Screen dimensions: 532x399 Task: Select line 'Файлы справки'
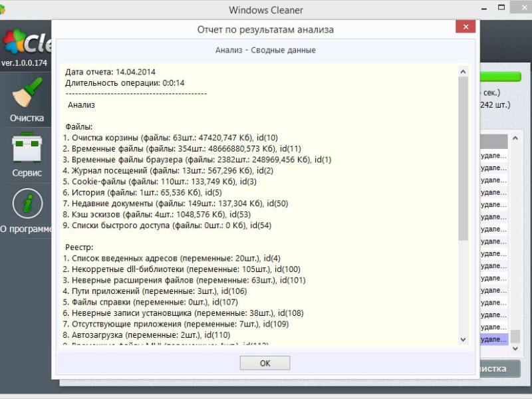coord(150,302)
